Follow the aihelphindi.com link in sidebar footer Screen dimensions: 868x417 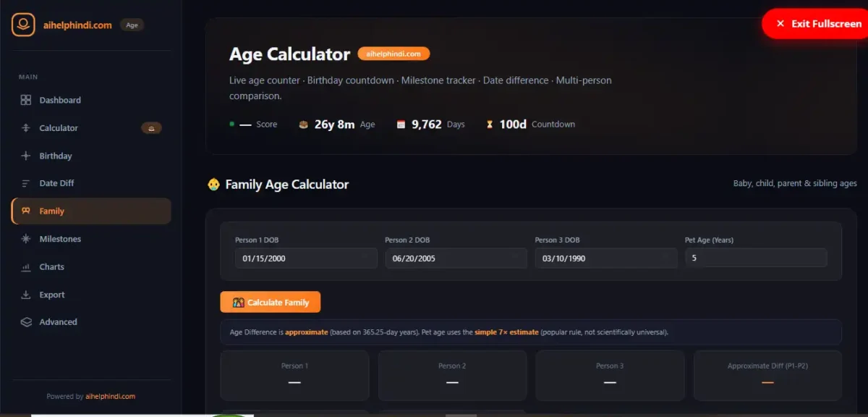coord(110,396)
